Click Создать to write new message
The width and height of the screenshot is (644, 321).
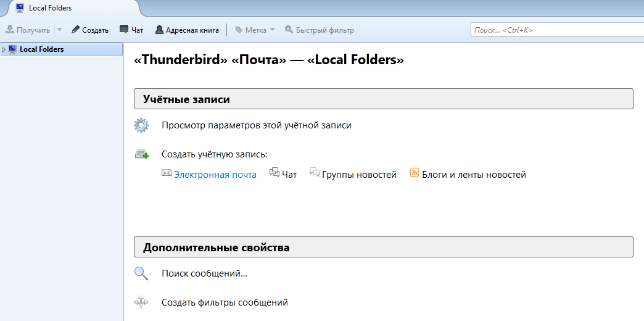(90, 30)
